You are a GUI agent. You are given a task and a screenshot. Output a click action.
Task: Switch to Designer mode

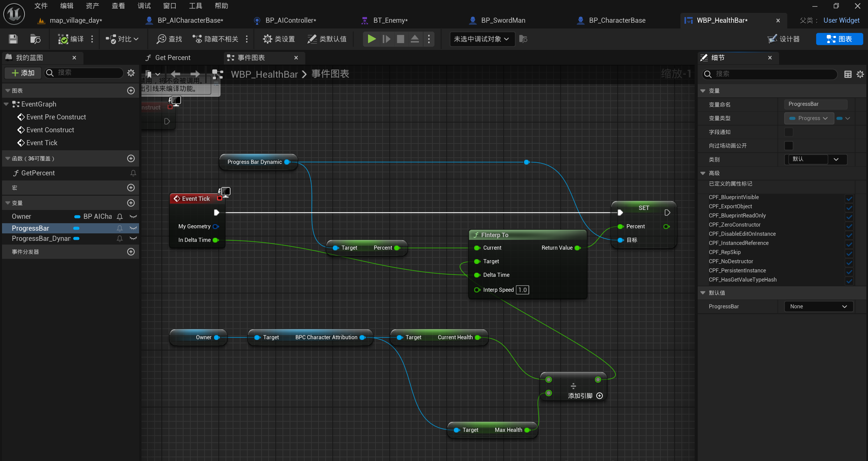pos(784,39)
